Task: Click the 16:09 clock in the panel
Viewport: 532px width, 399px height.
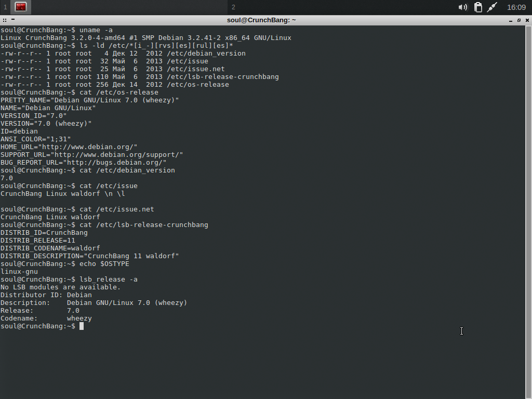Action: pos(516,7)
